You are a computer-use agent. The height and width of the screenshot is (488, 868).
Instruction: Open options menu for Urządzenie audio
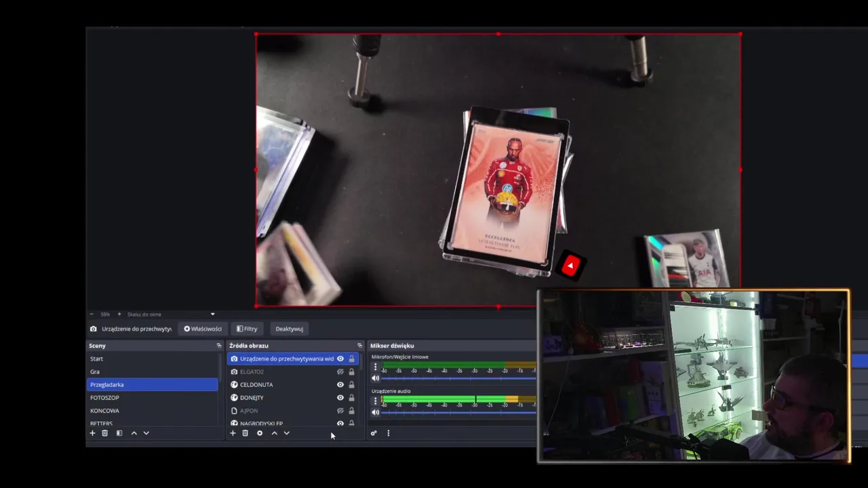375,401
